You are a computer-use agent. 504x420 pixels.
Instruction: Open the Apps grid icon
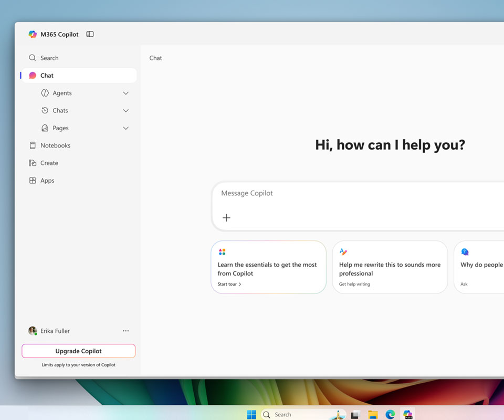tap(33, 181)
